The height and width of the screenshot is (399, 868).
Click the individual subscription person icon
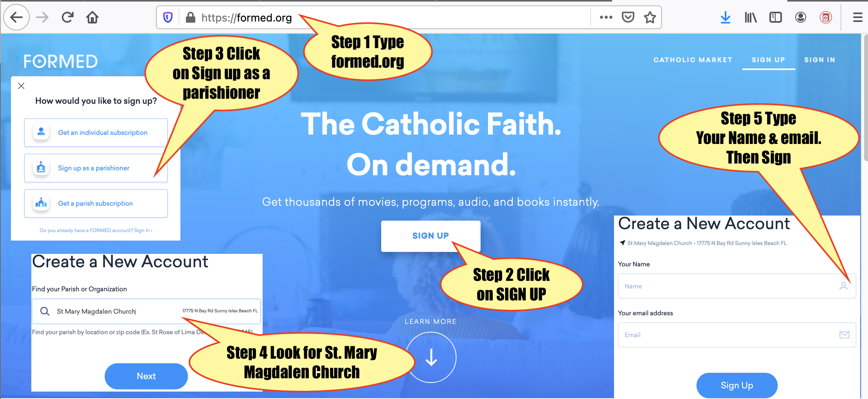click(41, 132)
